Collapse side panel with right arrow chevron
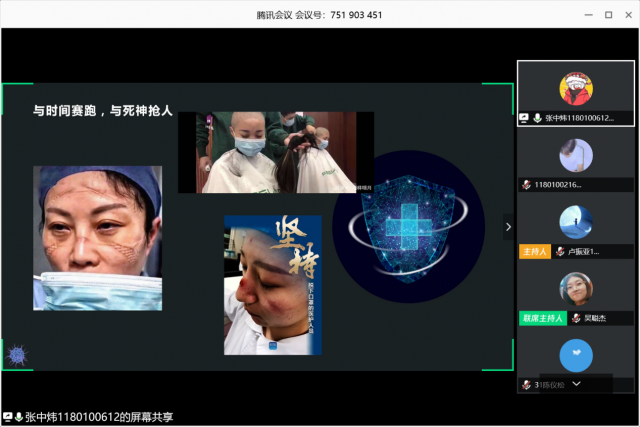Image resolution: width=640 pixels, height=427 pixels. 508,227
